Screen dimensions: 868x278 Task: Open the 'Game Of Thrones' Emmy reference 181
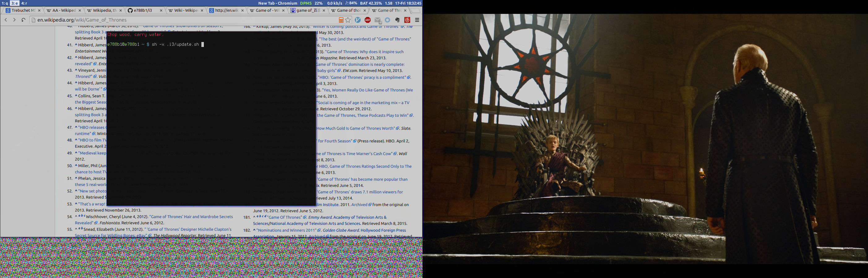pos(285,217)
